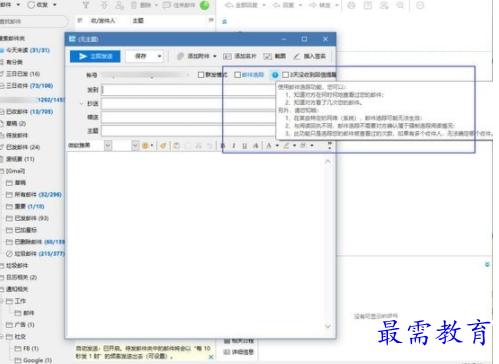This screenshot has width=499, height=364.
Task: Open the font color dropdown arrow
Action: coord(277,146)
